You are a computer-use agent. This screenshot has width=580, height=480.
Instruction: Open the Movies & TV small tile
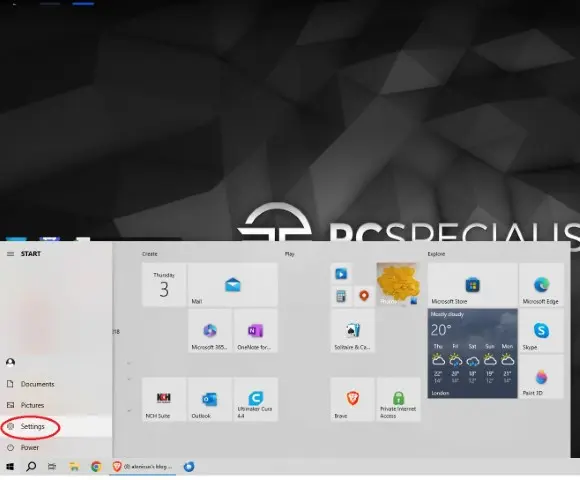[x=341, y=274]
